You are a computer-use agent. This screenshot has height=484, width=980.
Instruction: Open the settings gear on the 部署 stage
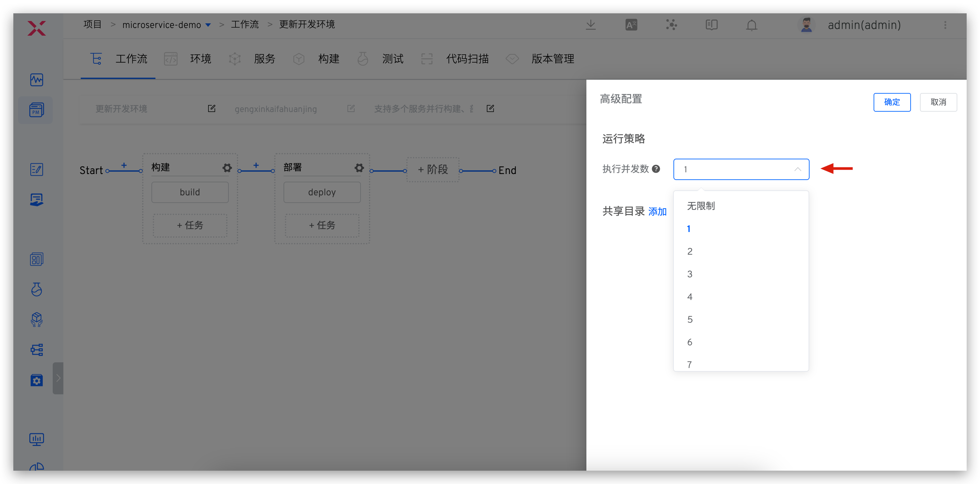click(x=359, y=168)
